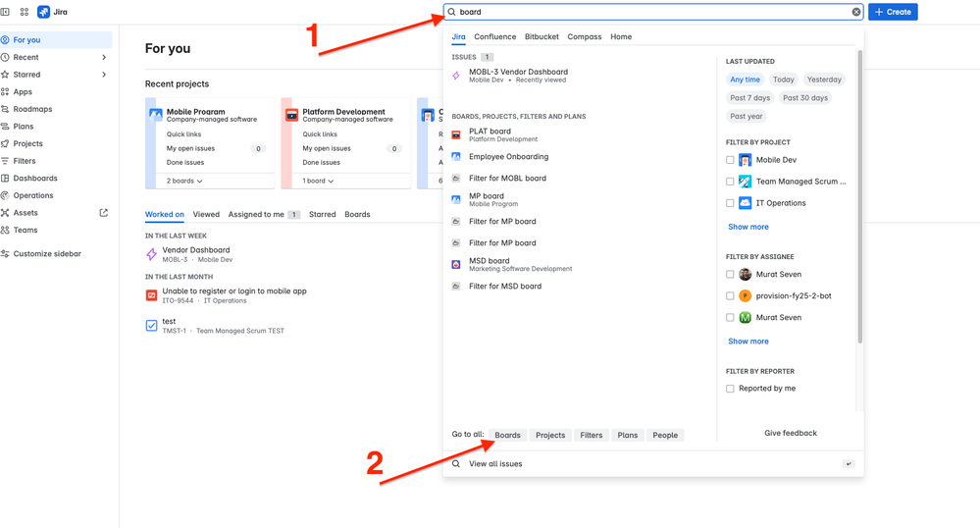Click Show more under Filter by assignee

(x=748, y=342)
